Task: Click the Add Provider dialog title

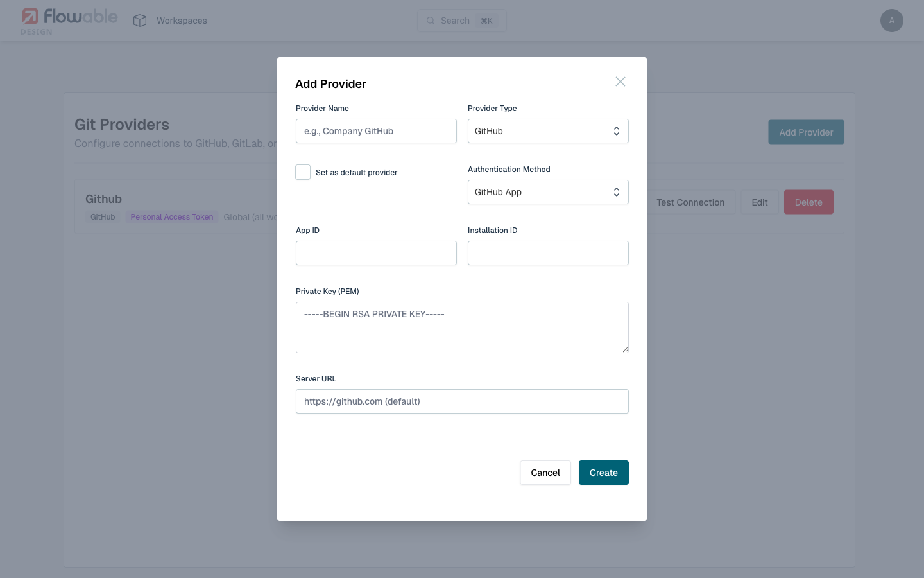Action: [x=330, y=84]
